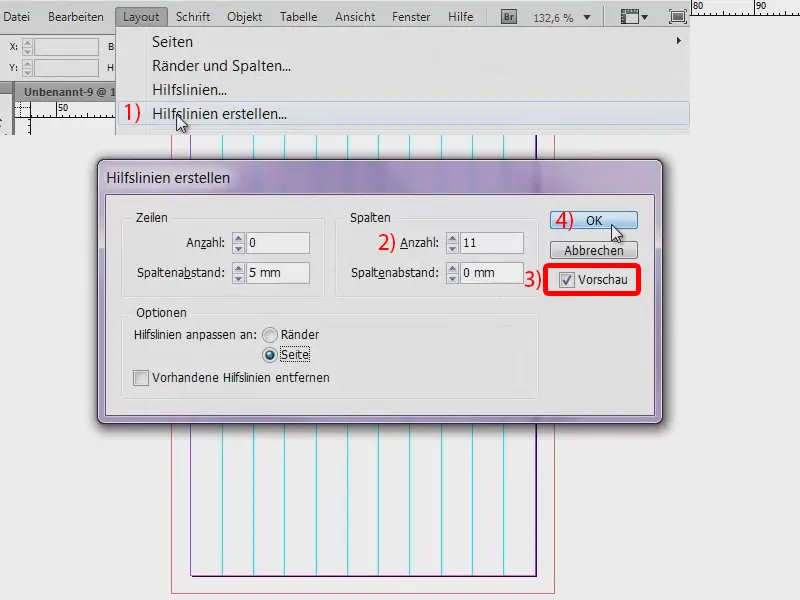Click the Spalten Spaltenabstand stepper arrows
Screen dimensions: 800x600
452,273
